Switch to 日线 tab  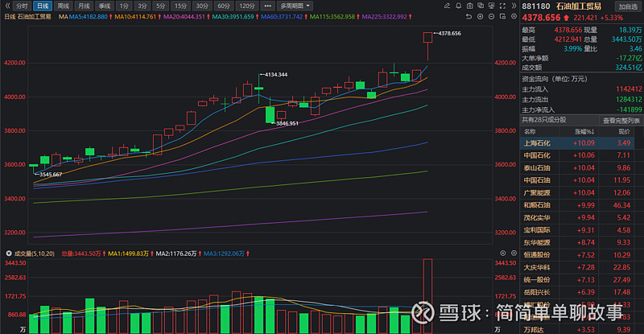coord(43,6)
